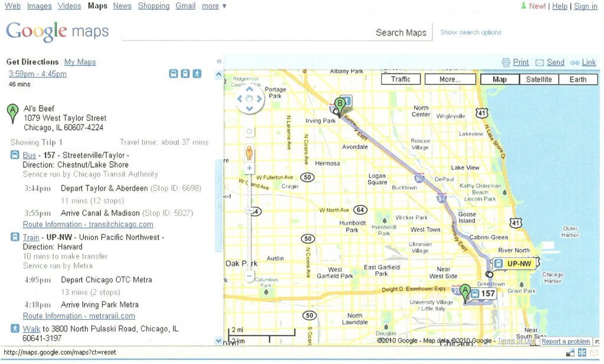
Task: Click the maps search input field
Action: tap(247, 32)
